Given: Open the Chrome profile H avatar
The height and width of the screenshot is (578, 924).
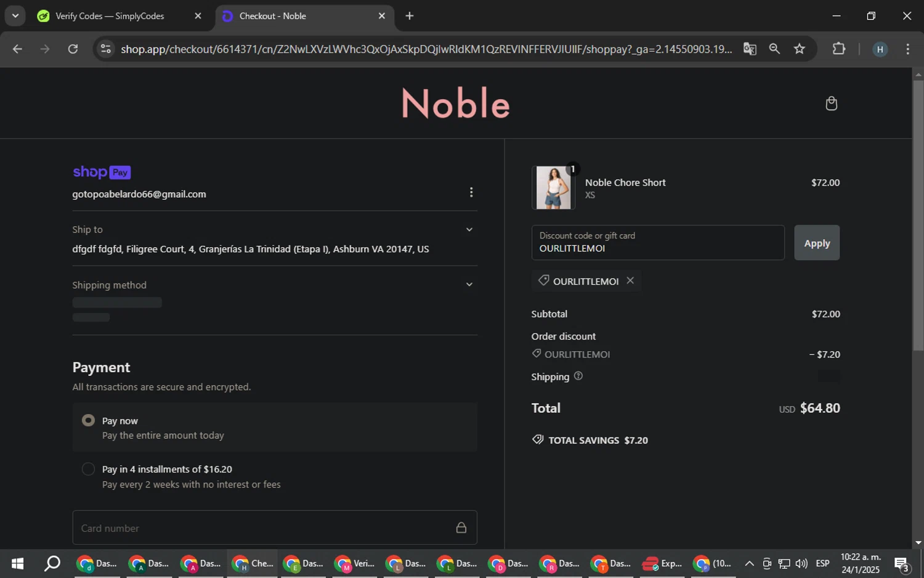Looking at the screenshot, I should (x=880, y=49).
